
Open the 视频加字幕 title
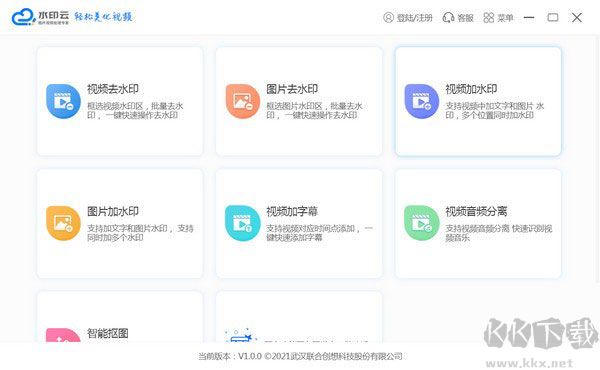point(292,211)
